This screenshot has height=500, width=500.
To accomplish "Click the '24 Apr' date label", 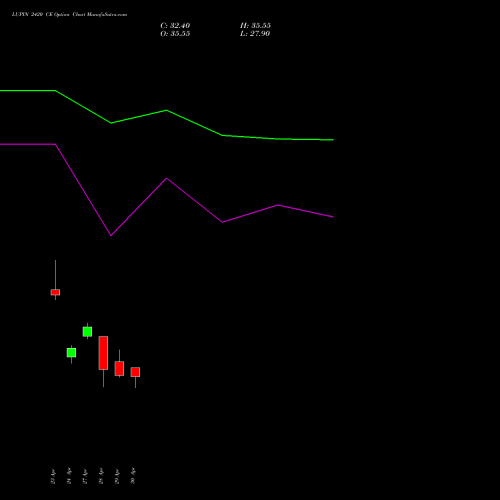I will pos(69,476).
